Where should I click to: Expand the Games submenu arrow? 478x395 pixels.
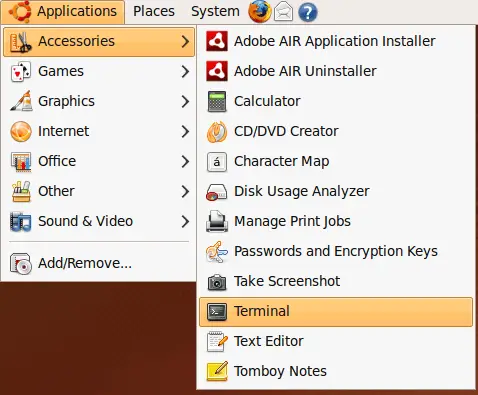coord(185,71)
